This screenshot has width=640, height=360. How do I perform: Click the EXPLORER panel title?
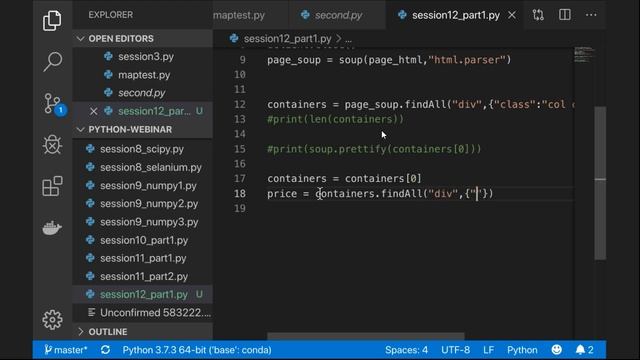click(x=111, y=15)
